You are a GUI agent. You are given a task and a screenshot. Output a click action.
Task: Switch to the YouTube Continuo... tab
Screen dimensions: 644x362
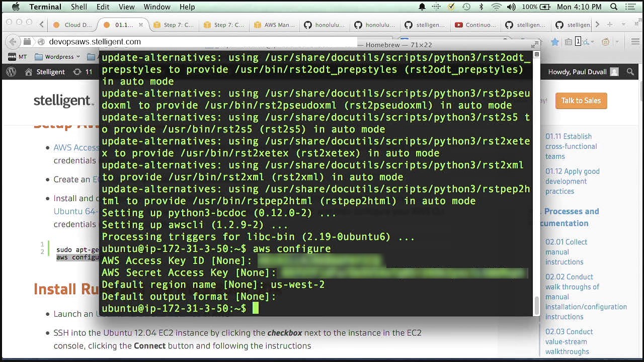pos(475,25)
